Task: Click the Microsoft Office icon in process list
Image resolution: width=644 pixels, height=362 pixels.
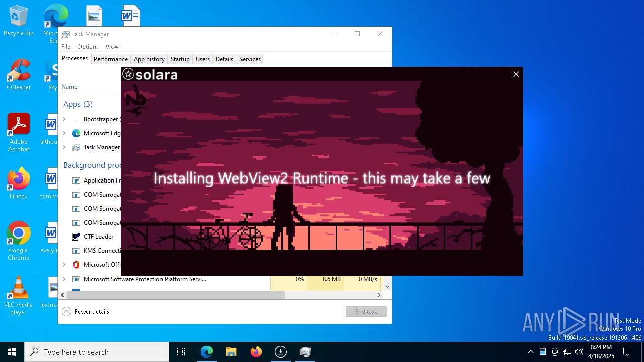Action: [76, 265]
